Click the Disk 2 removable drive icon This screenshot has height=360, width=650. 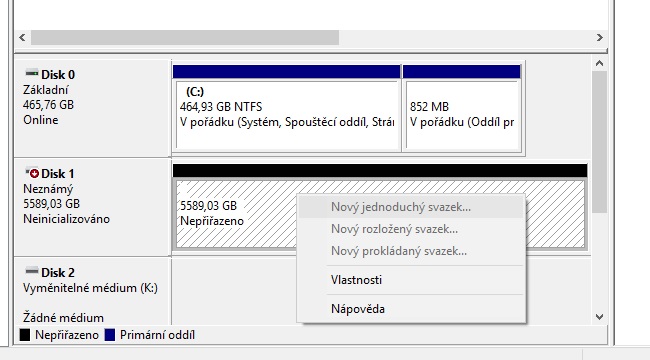click(32, 271)
